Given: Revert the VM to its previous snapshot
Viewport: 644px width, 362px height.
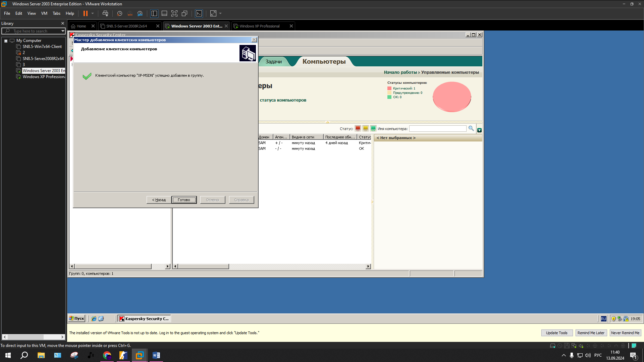Looking at the screenshot, I should (130, 13).
